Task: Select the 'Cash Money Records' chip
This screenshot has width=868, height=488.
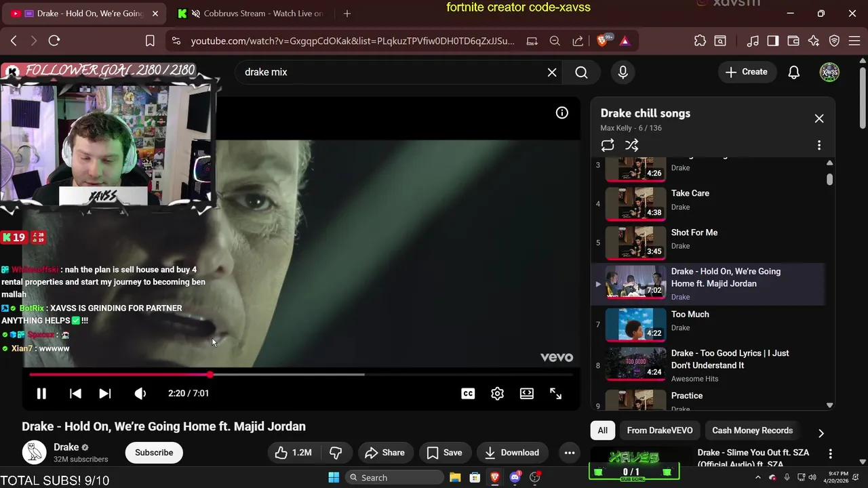Action: pos(752,430)
